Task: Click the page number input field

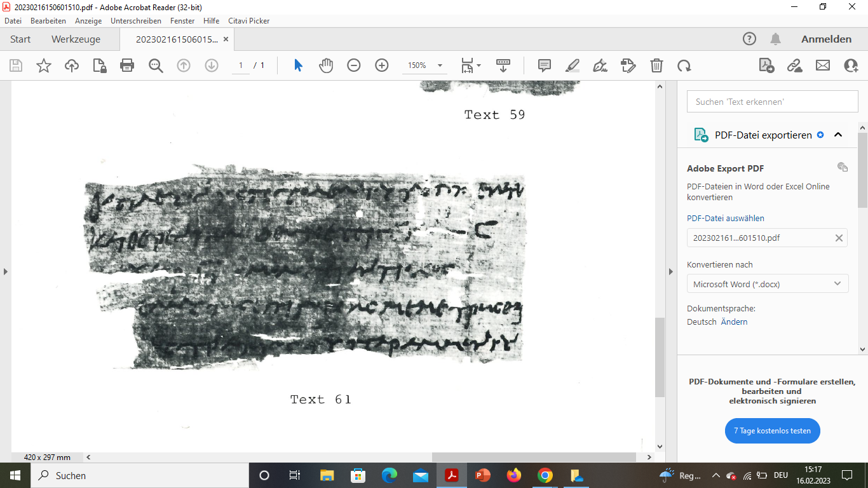Action: [x=241, y=65]
